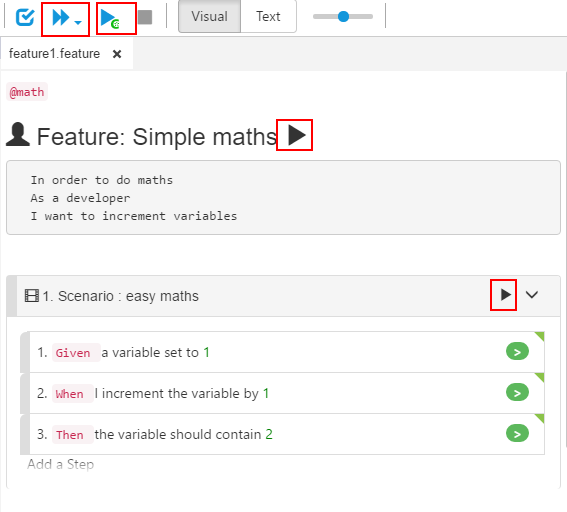The height and width of the screenshot is (512, 567).
Task: Click the blue checkmark validate icon
Action: click(25, 17)
